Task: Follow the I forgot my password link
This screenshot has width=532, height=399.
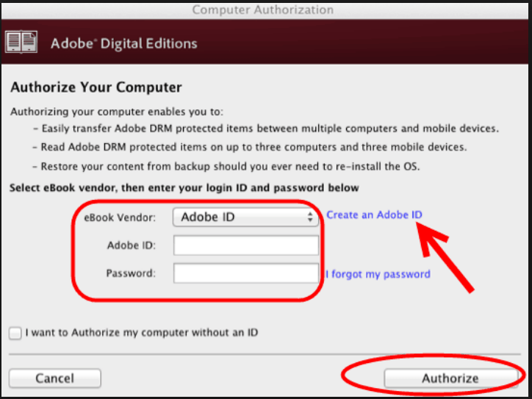Action: click(378, 274)
